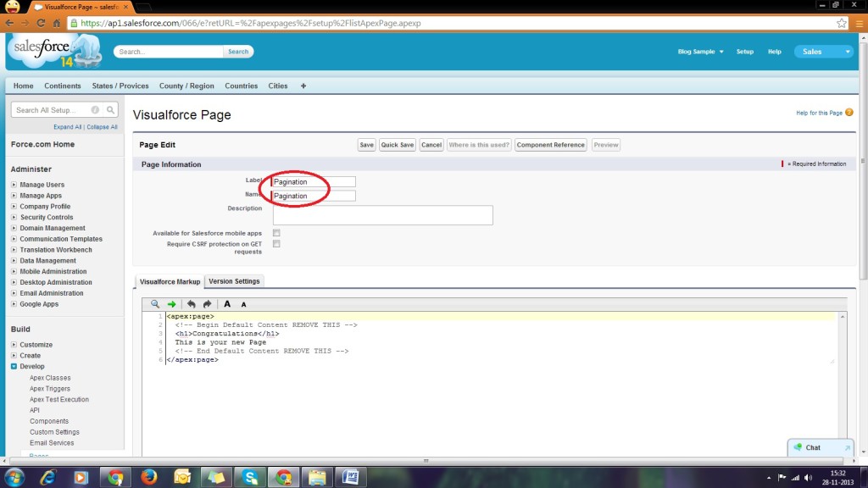Click the Salesforce logo
Screen dimensions: 868x488
point(54,51)
